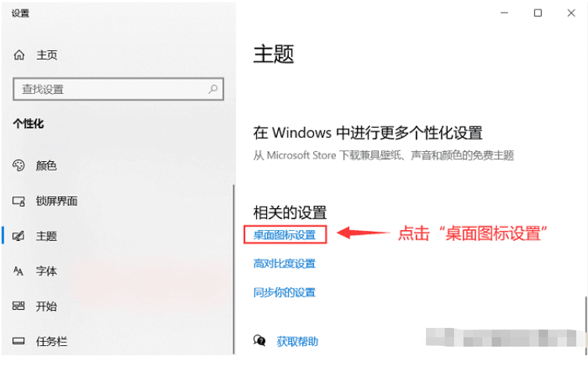
Task: Open the Fonts AA icon
Action: (18, 271)
